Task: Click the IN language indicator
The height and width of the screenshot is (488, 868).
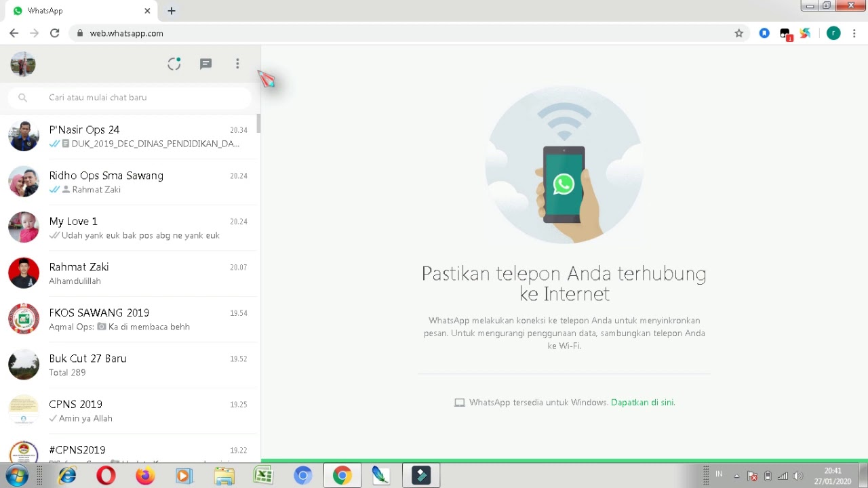Action: pyautogui.click(x=719, y=474)
